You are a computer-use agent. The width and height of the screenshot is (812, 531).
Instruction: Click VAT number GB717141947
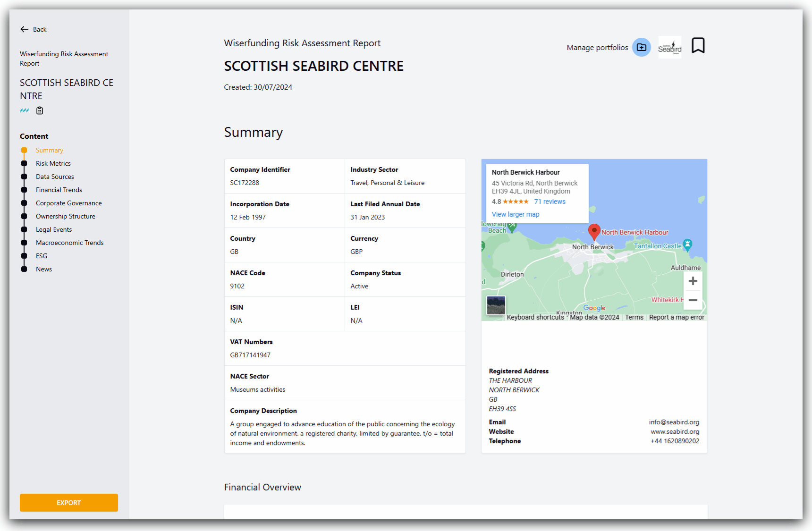coord(250,355)
